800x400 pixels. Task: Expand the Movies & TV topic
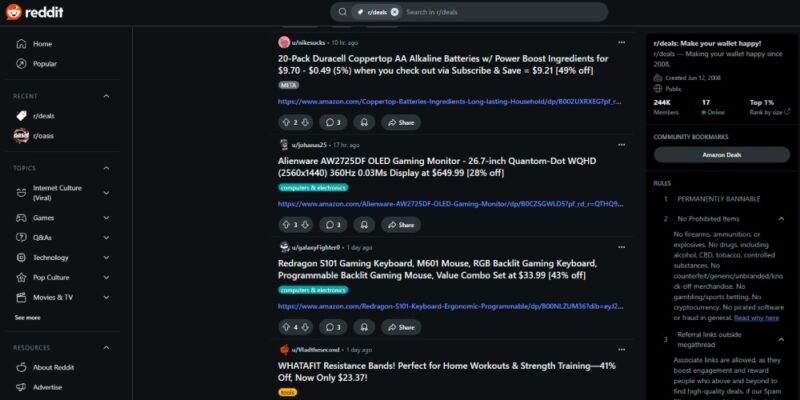coord(106,297)
